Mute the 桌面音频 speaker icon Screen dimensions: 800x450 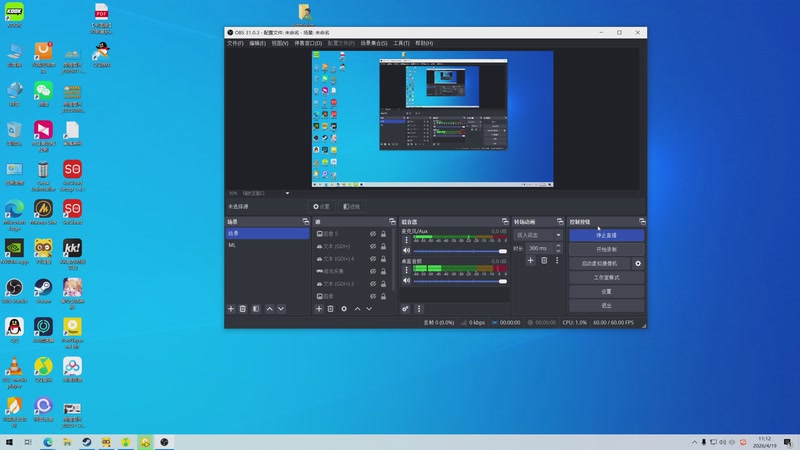[x=407, y=281]
